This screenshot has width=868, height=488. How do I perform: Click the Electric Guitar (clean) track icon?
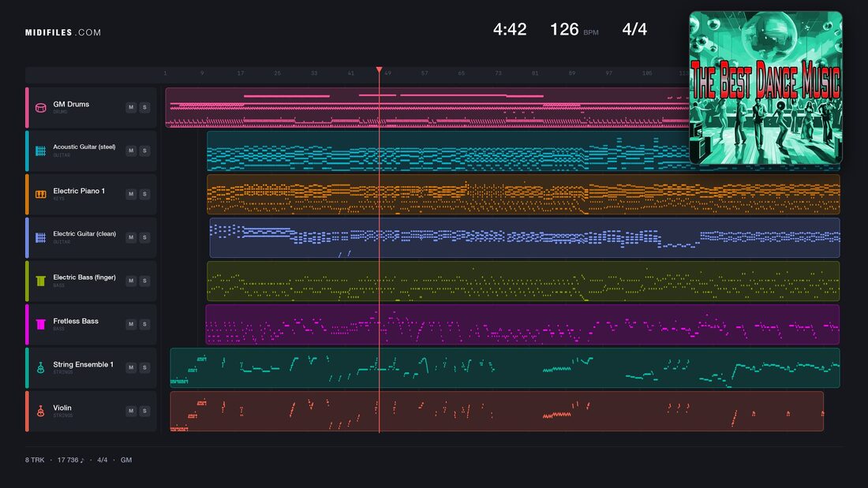pyautogui.click(x=40, y=237)
